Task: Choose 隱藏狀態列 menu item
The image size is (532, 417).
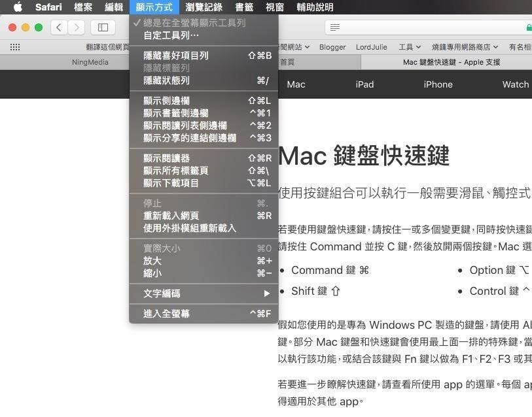Action: [204, 80]
